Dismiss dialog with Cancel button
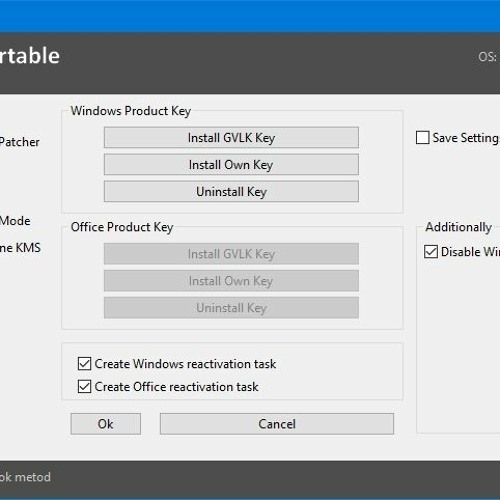The image size is (500, 500). pyautogui.click(x=277, y=424)
